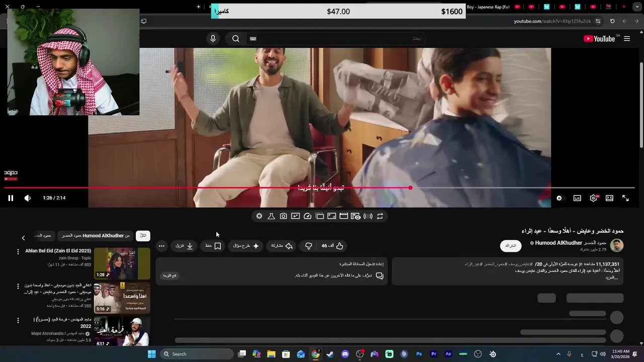Click the red progress bar scrubber dot

tap(411, 188)
